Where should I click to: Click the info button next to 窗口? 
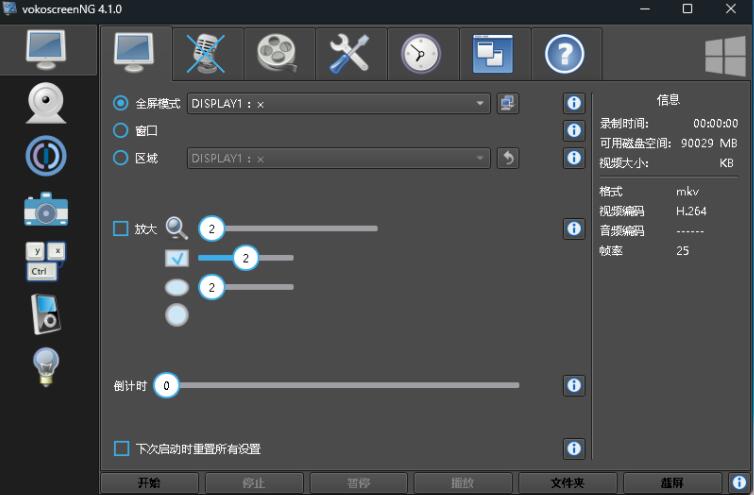574,130
